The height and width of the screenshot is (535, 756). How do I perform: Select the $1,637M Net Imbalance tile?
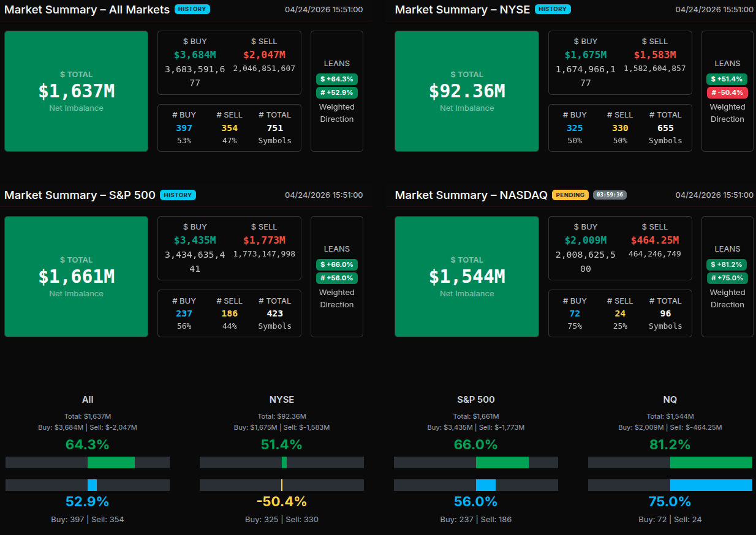tap(76, 91)
